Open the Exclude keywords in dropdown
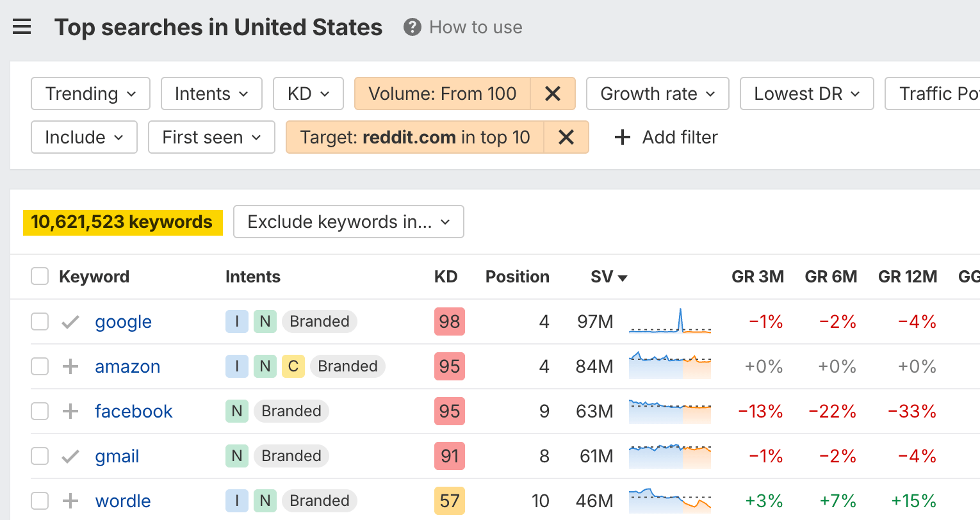Screen dimensions: 980x520 (x=348, y=222)
